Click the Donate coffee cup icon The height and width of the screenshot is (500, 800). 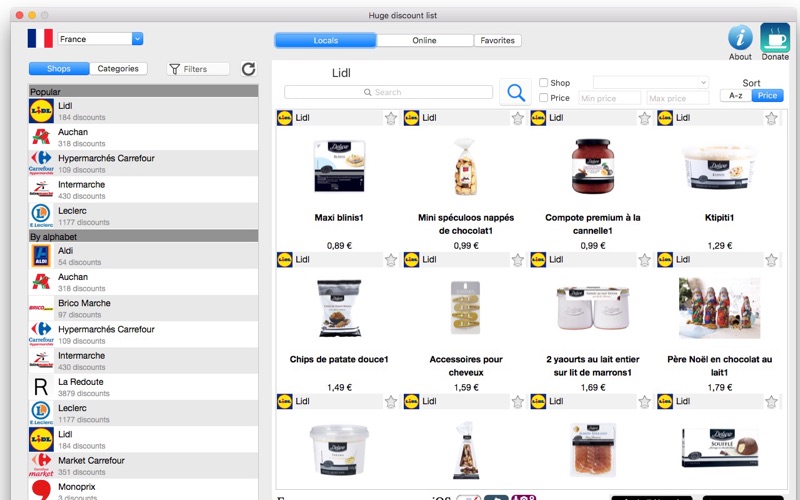point(774,37)
